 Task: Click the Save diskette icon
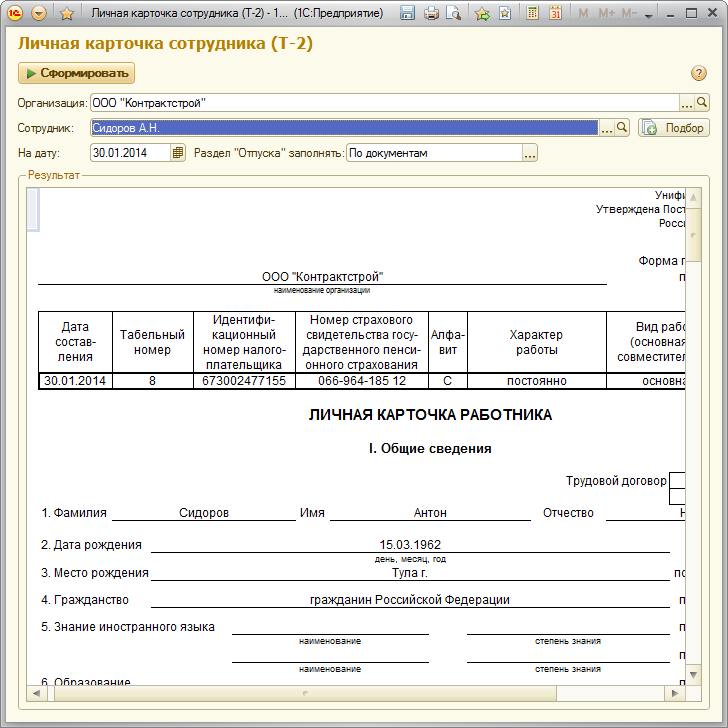tap(407, 13)
